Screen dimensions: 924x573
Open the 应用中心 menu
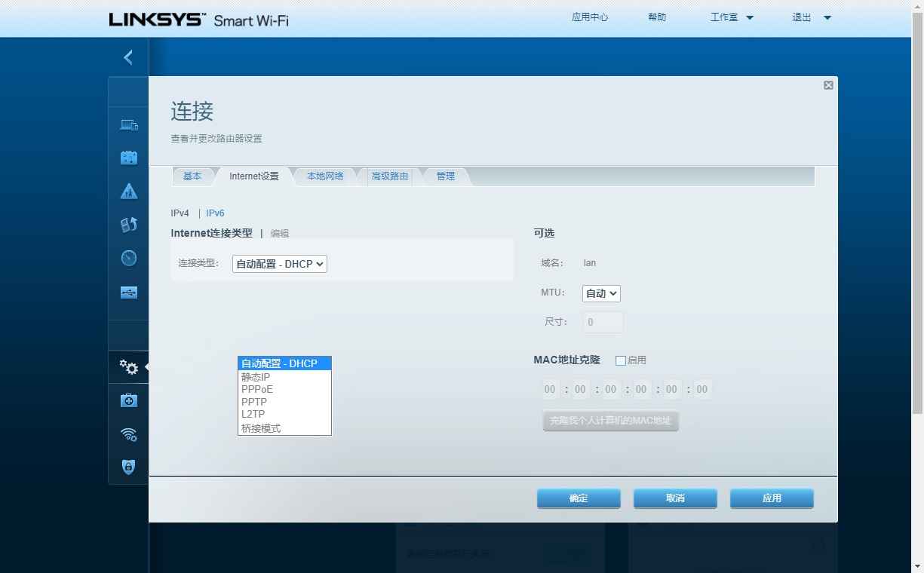tap(590, 17)
